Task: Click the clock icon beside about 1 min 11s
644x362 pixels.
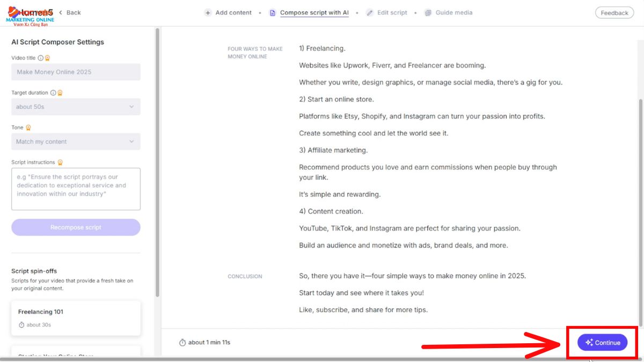Action: 182,343
